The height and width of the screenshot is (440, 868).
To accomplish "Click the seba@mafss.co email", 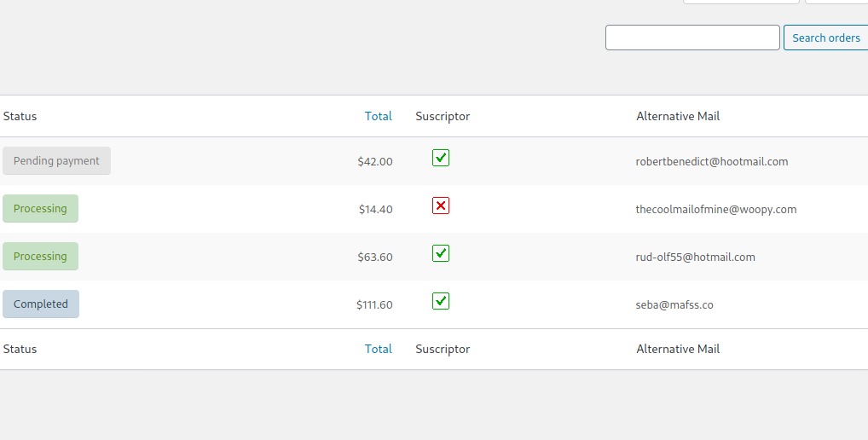I will click(674, 305).
